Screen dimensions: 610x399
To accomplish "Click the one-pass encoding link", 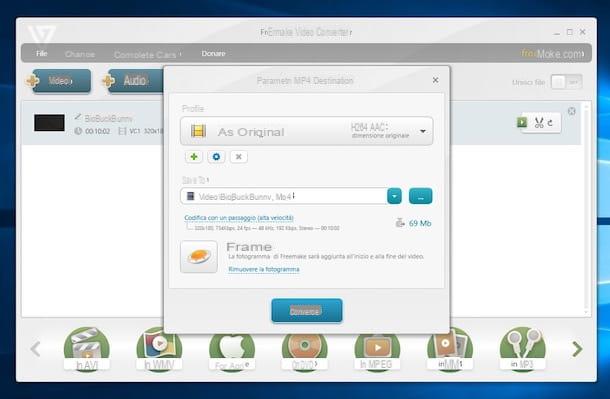I will [239, 218].
